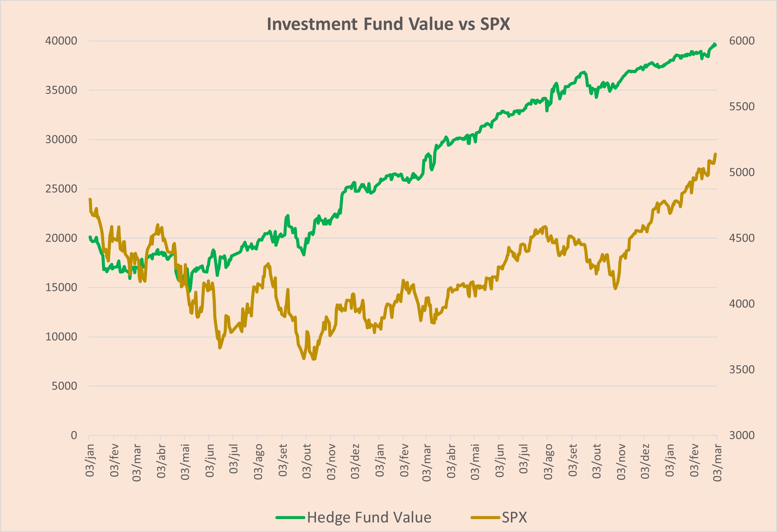
Task: Click the 5500 right axis label
Action: (x=742, y=107)
